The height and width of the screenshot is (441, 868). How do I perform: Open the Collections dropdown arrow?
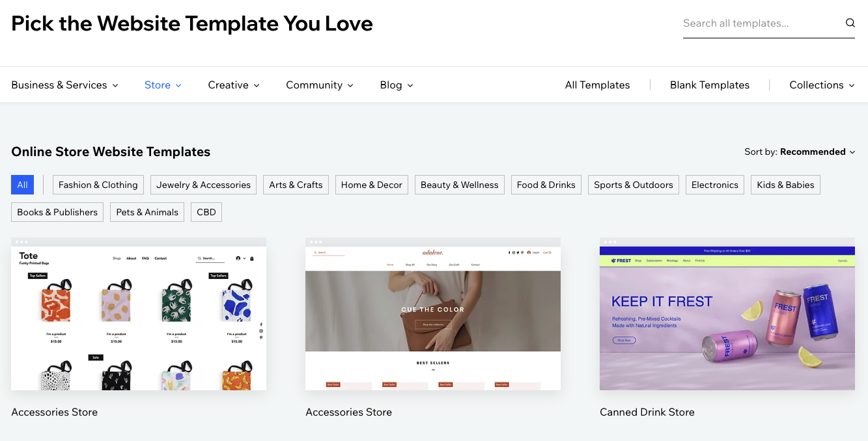point(852,85)
